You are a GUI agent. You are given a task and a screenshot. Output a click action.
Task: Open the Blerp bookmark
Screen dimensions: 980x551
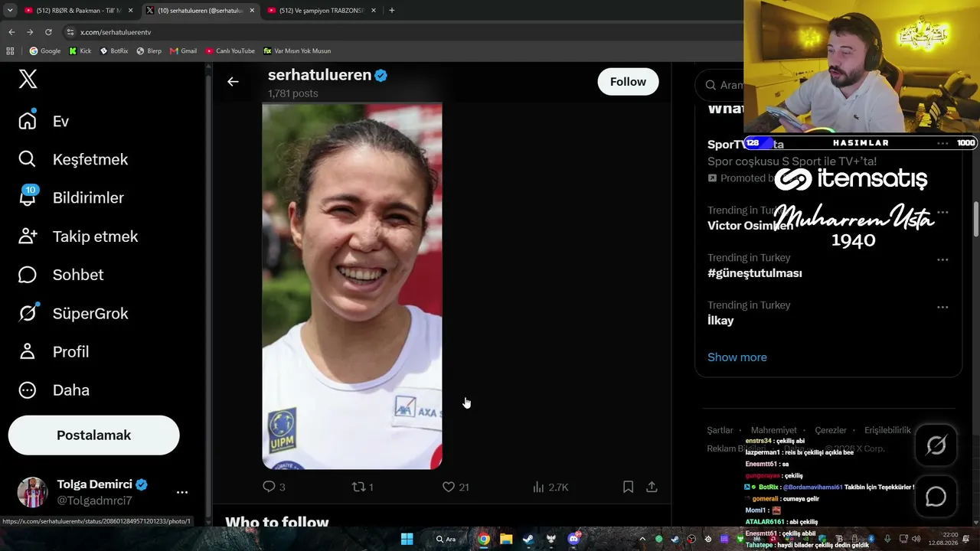click(149, 51)
